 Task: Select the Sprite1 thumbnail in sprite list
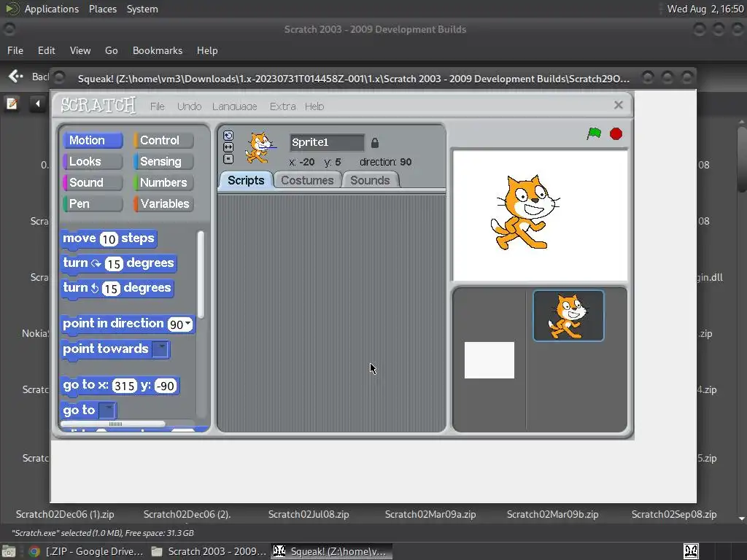(568, 316)
